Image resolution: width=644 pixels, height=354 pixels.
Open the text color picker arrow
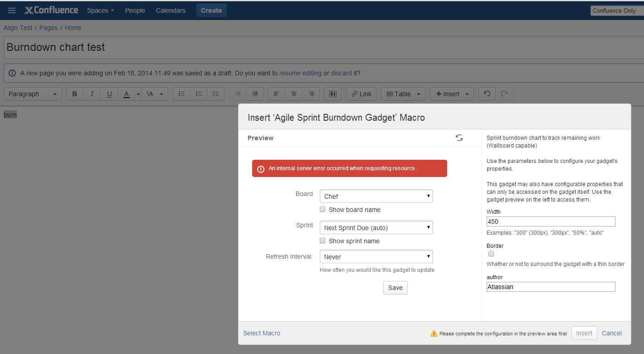(x=138, y=94)
